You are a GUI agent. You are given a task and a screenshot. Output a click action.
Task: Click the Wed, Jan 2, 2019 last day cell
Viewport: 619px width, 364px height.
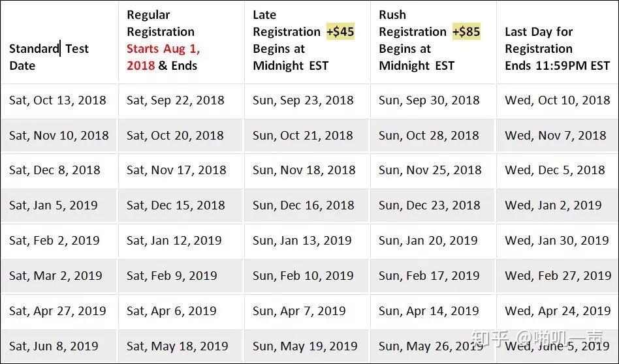tap(558, 205)
